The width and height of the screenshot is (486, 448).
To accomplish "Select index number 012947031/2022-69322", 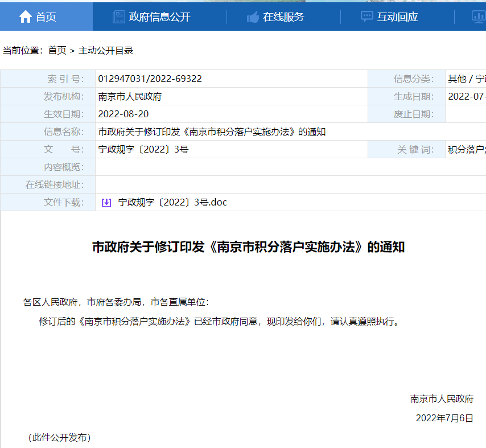I will click(150, 79).
